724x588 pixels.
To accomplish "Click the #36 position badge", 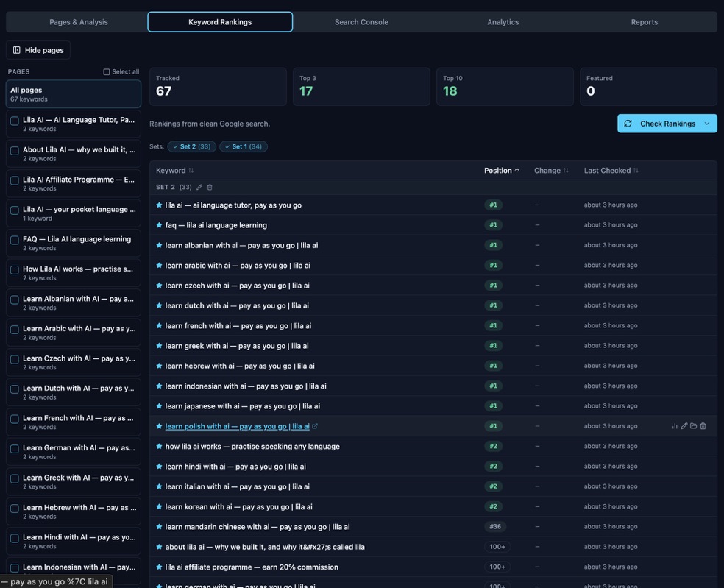I will click(x=495, y=527).
